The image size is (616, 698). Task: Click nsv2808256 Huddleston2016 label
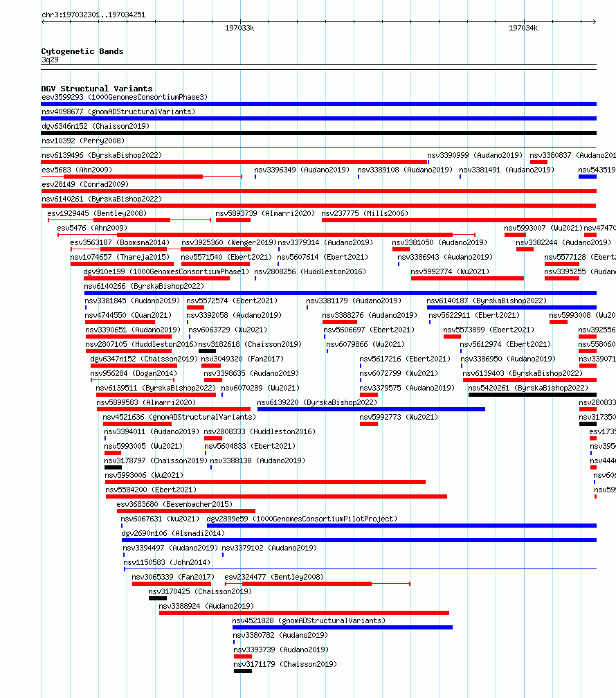[310, 271]
